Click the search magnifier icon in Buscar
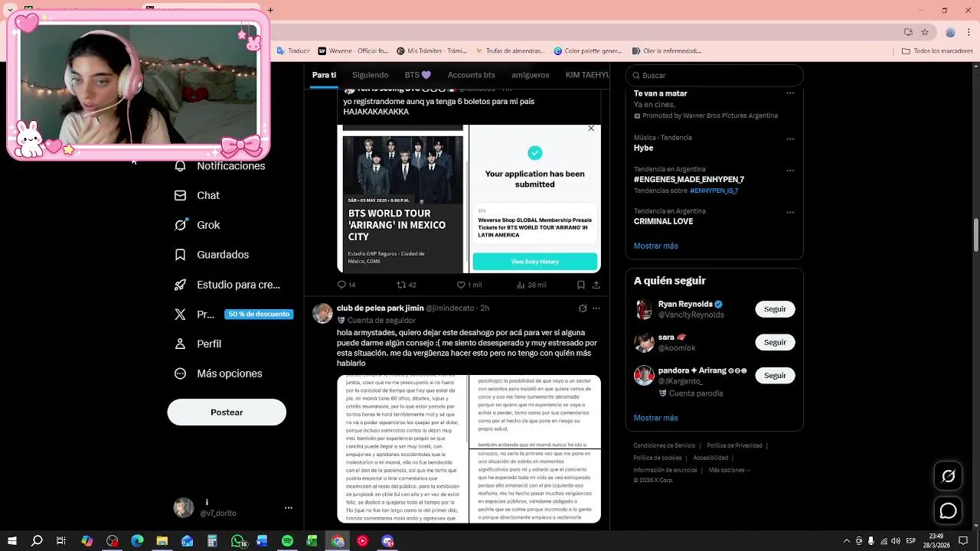Screen dimensions: 980x551 tap(635, 76)
